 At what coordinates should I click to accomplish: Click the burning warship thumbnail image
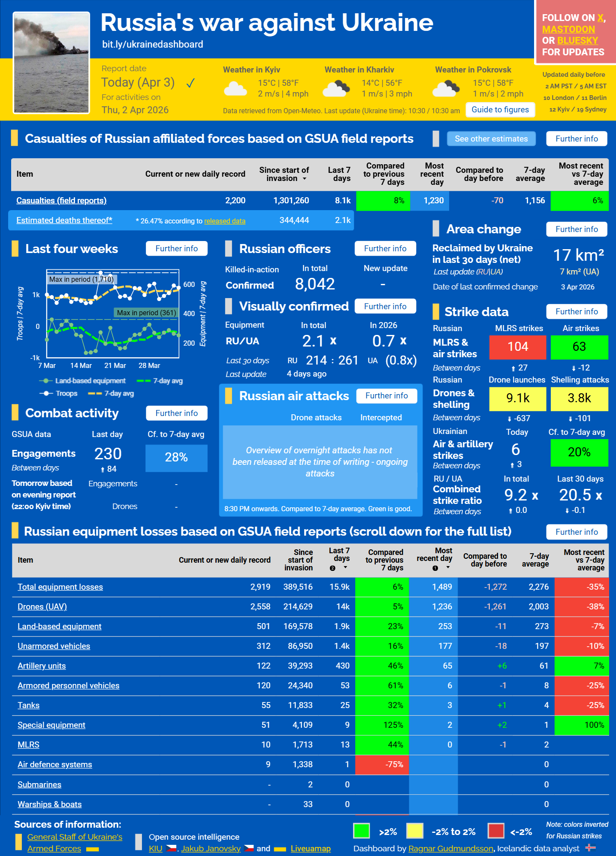(x=51, y=63)
